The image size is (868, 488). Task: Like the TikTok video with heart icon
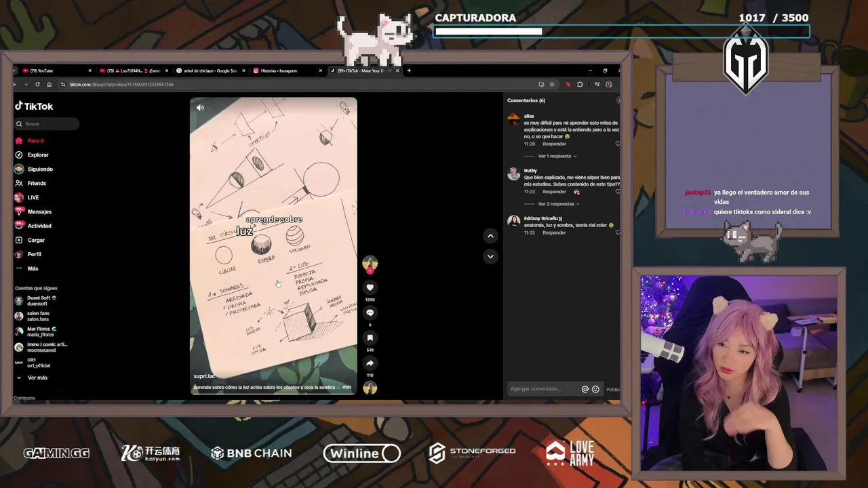coord(370,287)
